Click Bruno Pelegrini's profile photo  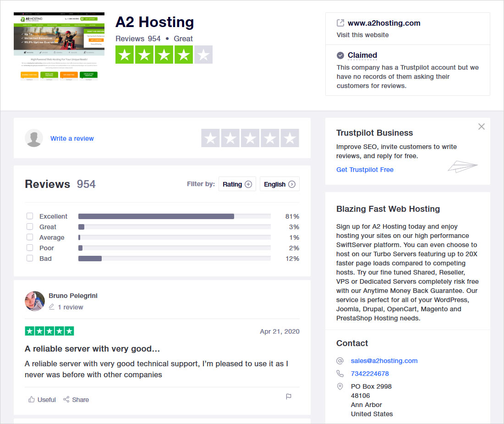pyautogui.click(x=35, y=301)
